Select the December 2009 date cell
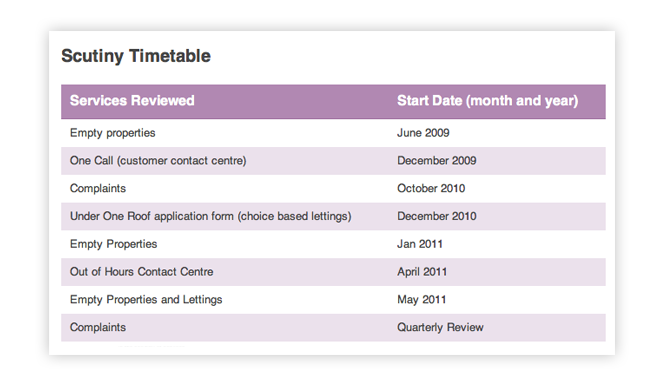The width and height of the screenshot is (664, 387). click(437, 161)
